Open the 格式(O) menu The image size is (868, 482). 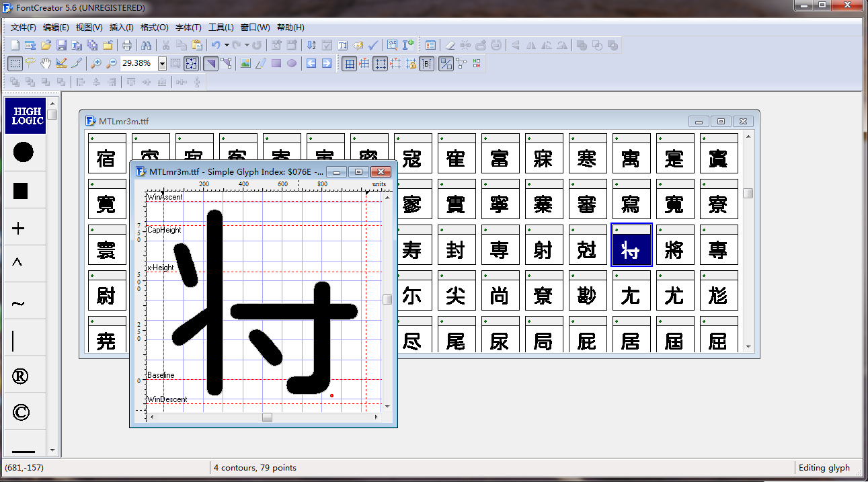click(154, 28)
